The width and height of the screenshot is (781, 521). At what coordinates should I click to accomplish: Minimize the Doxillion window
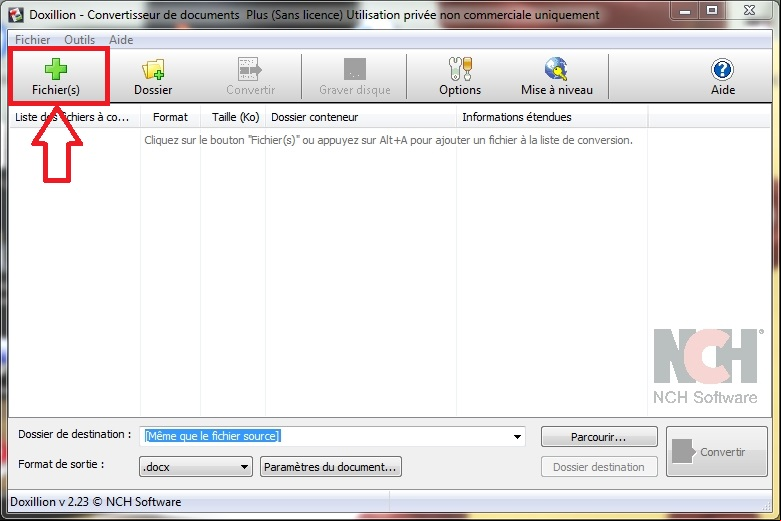click(685, 10)
